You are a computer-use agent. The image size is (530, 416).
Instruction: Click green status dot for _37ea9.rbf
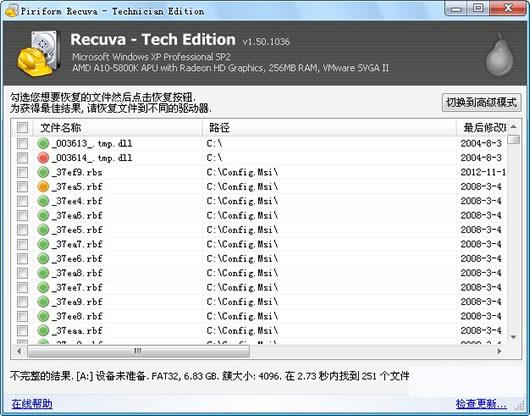pos(43,302)
